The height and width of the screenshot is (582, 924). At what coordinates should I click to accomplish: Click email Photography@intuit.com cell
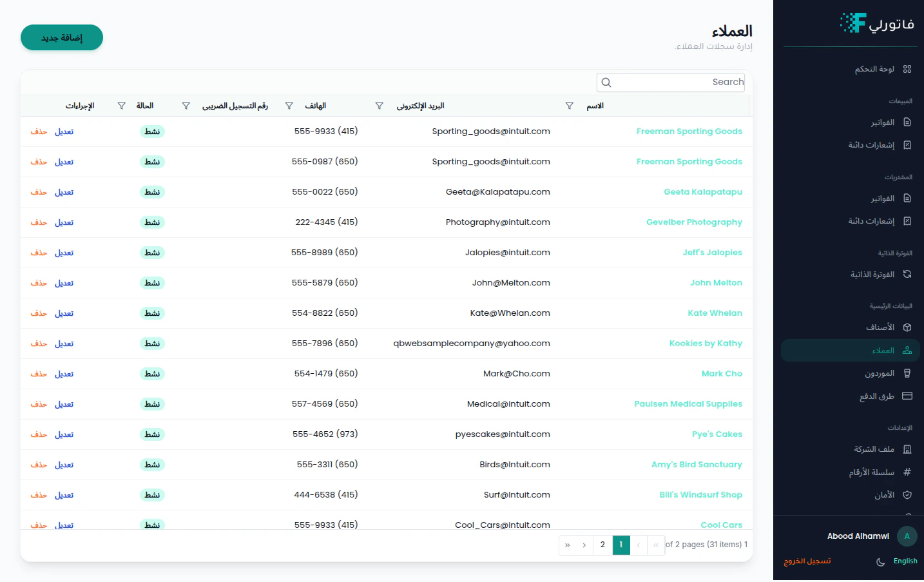(497, 222)
